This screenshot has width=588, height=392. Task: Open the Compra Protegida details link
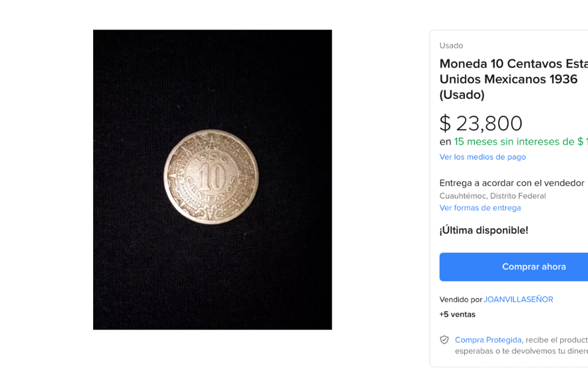[x=488, y=340]
